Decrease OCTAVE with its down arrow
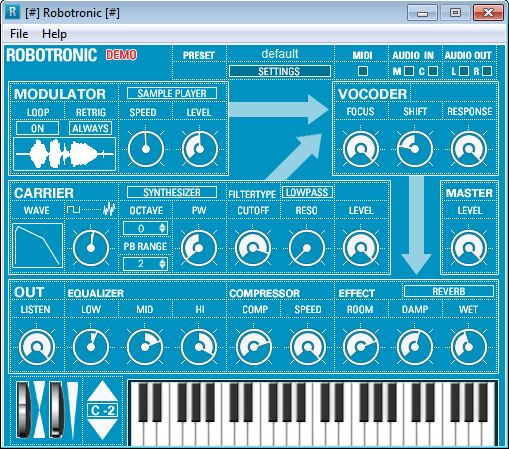 tap(162, 231)
